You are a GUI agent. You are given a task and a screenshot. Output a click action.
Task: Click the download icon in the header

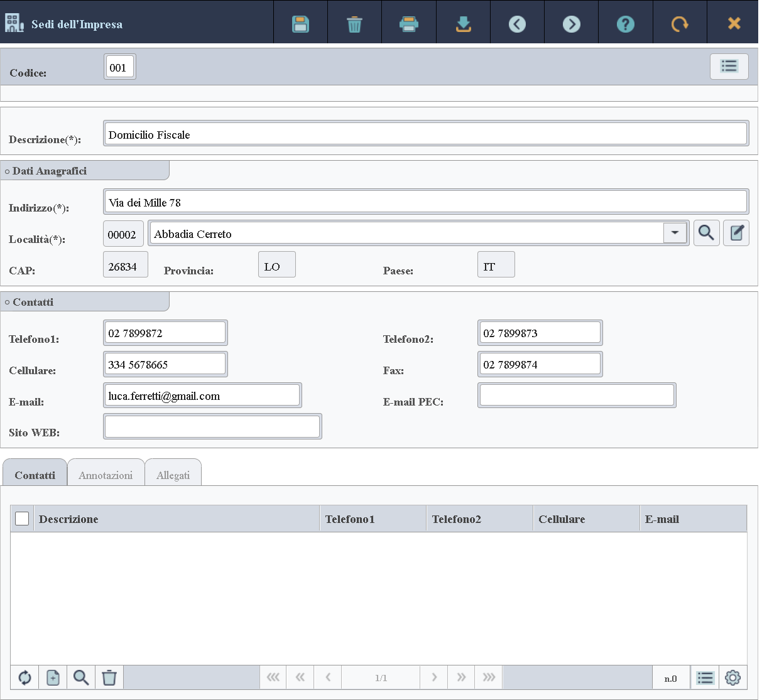click(x=463, y=24)
